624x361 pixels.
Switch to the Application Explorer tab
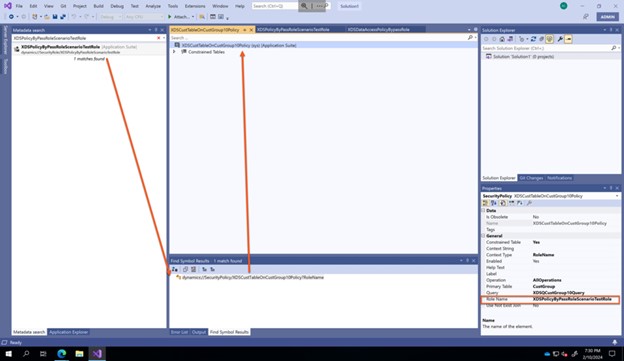(x=68, y=332)
